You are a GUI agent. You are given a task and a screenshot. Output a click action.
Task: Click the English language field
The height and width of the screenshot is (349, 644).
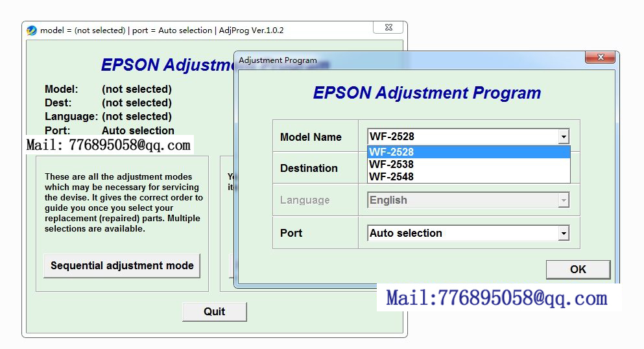pyautogui.click(x=468, y=200)
